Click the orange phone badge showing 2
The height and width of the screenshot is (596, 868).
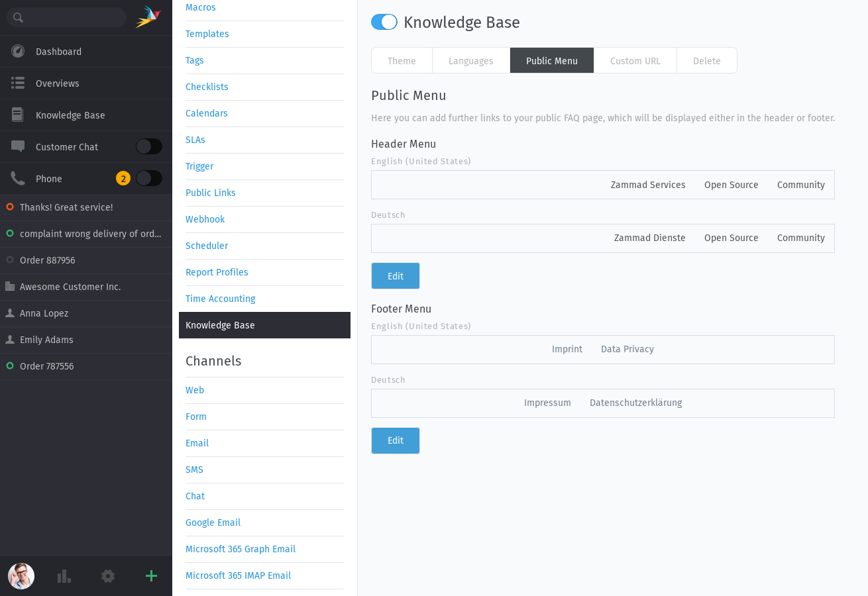point(123,178)
